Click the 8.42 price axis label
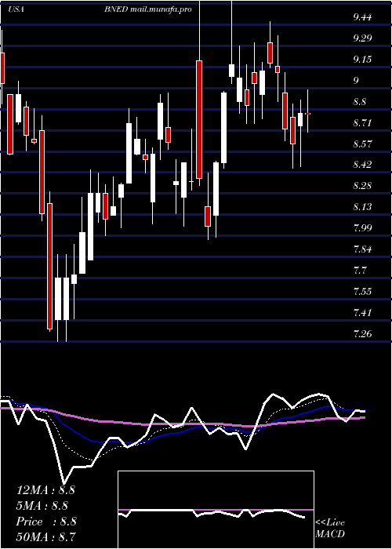Viewport: 392px width, 549px height. (x=362, y=165)
